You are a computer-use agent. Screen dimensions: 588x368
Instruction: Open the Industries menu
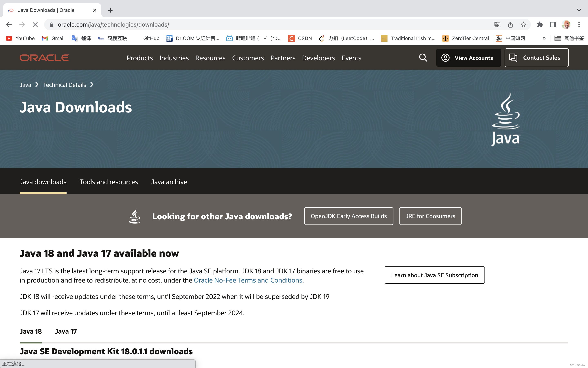point(174,58)
